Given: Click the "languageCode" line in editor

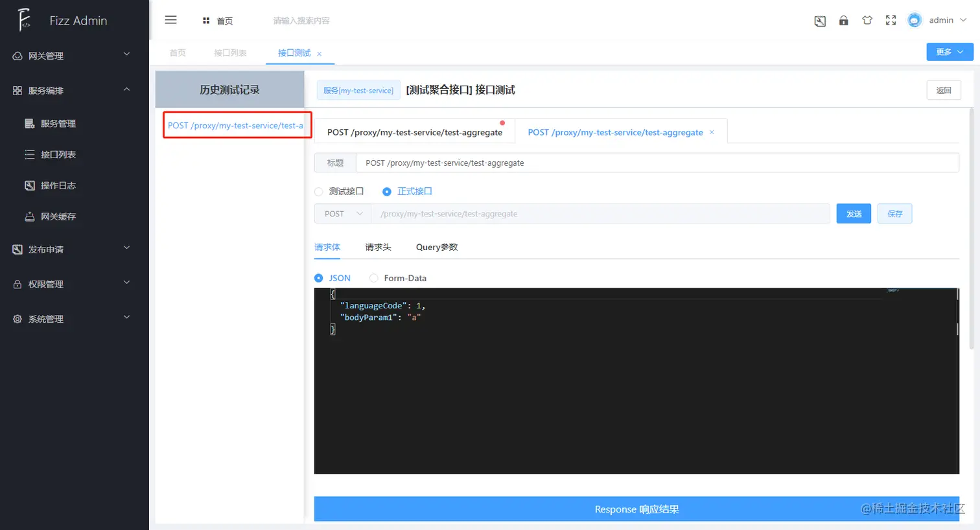Looking at the screenshot, I should pos(382,305).
